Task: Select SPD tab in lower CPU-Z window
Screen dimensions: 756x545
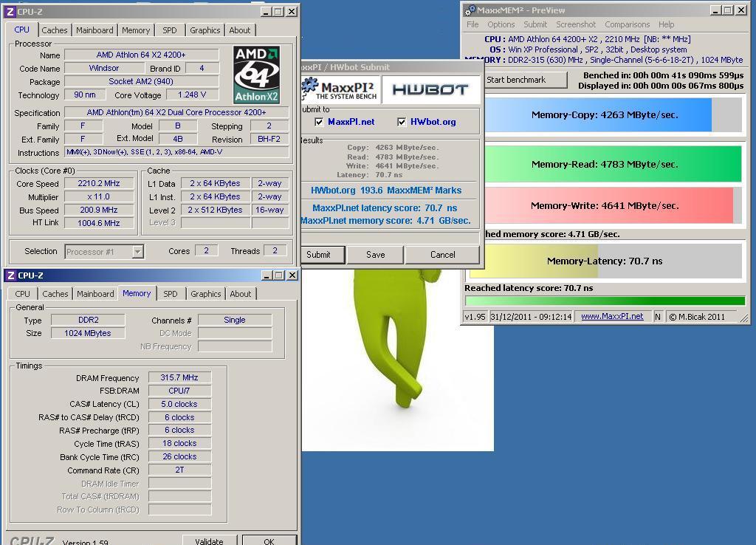Action: [171, 294]
